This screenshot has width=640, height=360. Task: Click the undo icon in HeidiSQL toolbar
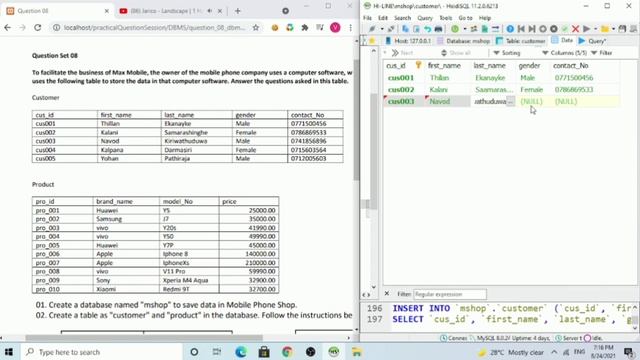coord(427,29)
